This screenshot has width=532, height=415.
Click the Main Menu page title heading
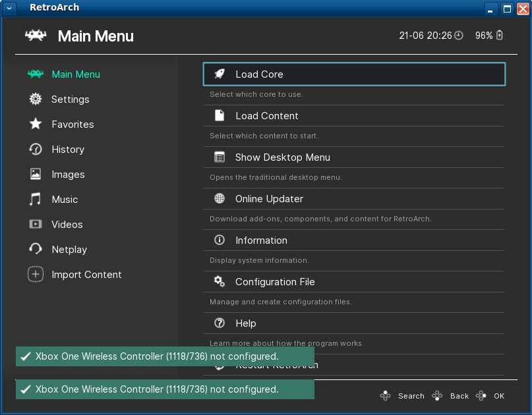pos(96,36)
